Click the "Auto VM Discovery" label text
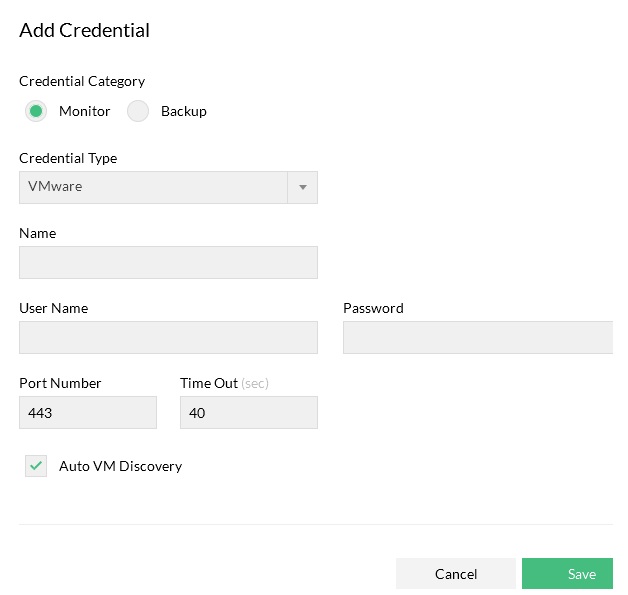The image size is (628, 595). pos(120,466)
